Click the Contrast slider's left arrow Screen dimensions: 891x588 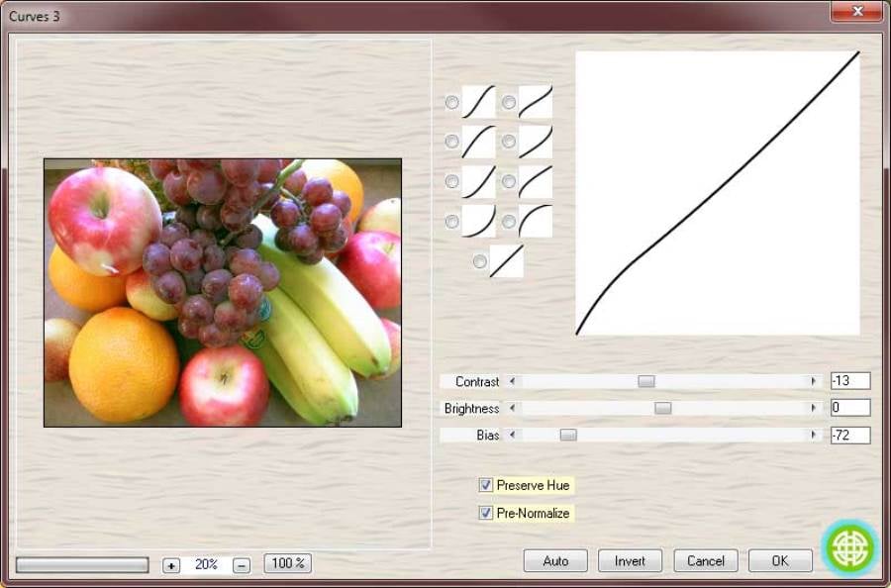[512, 381]
